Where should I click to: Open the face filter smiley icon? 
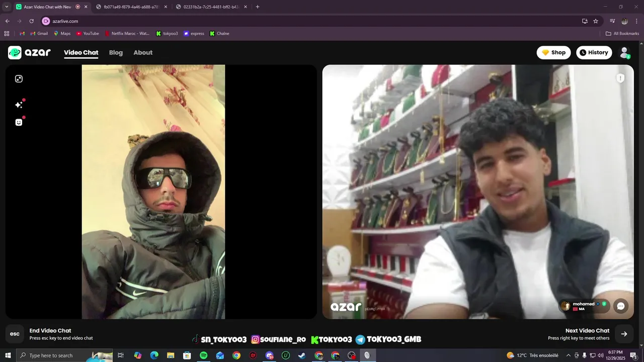19,122
